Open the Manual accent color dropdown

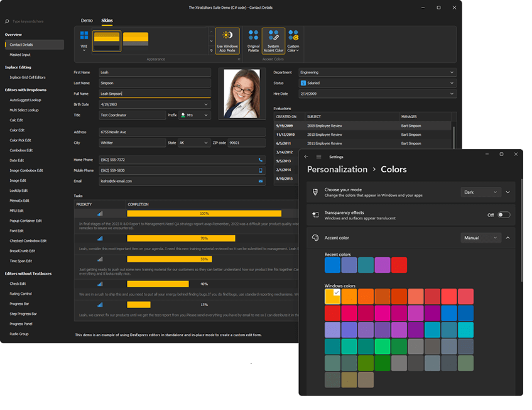480,238
